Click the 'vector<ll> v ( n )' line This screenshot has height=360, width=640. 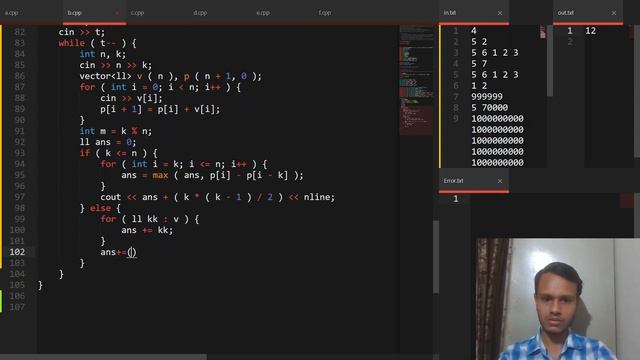point(171,76)
